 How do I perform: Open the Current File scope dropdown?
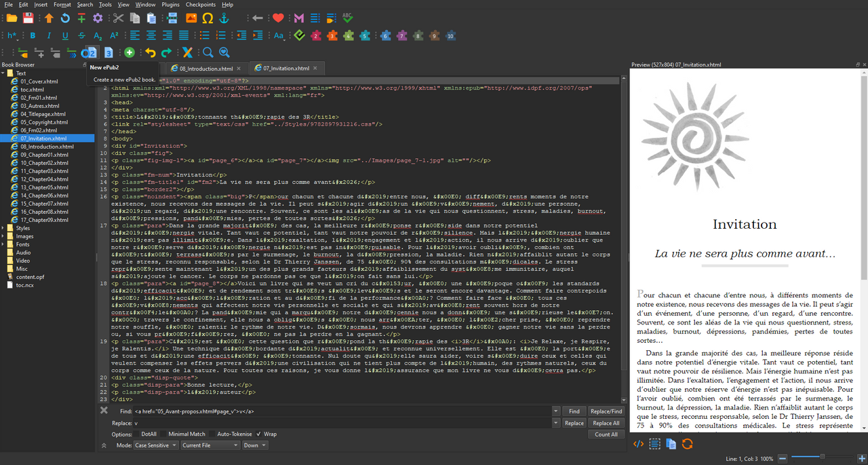[x=210, y=445]
